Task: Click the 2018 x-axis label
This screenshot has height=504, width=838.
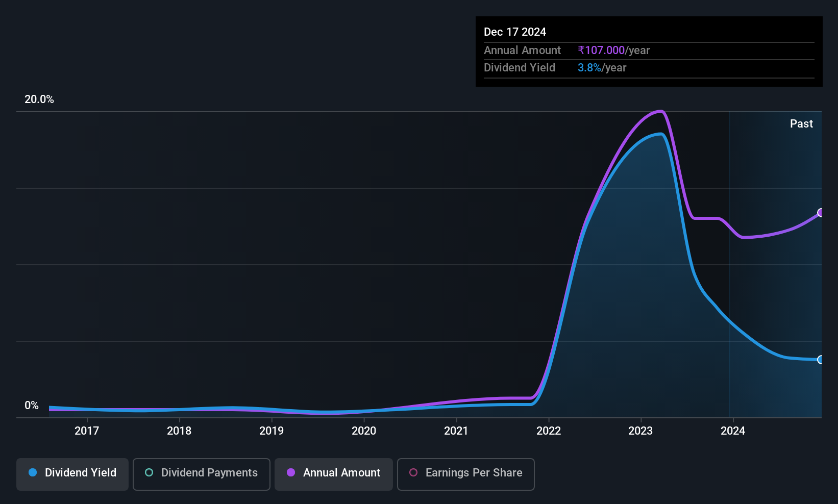Action: coord(179,431)
